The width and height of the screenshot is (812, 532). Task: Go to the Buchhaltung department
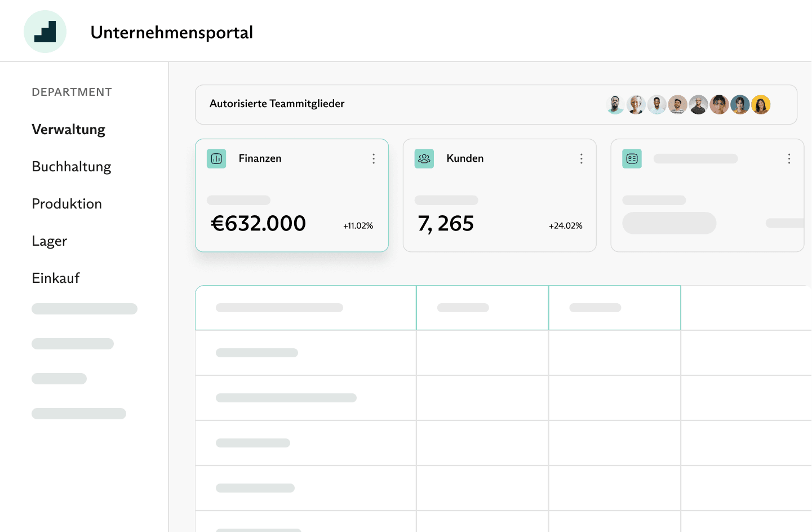pyautogui.click(x=72, y=167)
